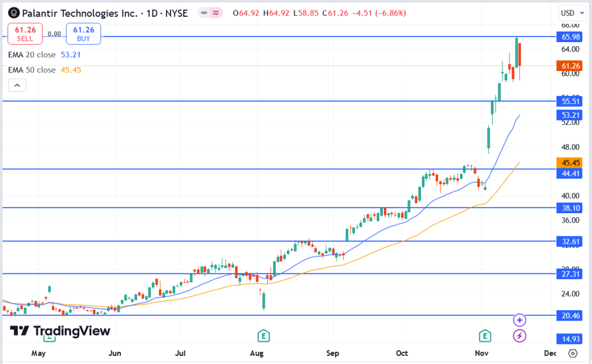The height and width of the screenshot is (364, 592).
Task: Open the gray market status indicator
Action: (x=204, y=13)
